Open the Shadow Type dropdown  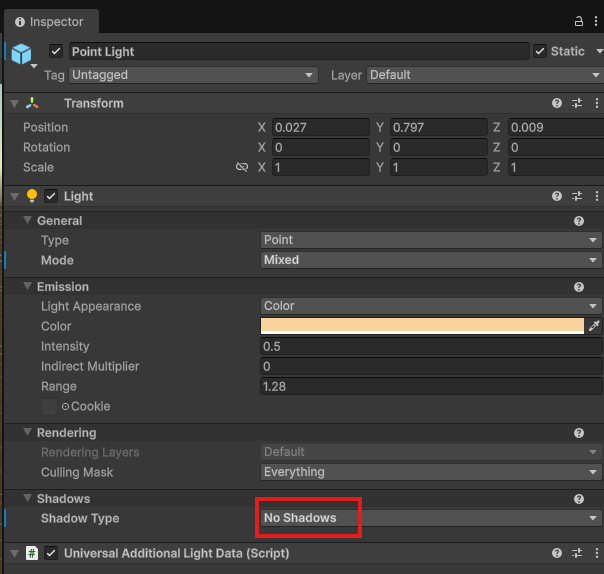click(430, 518)
